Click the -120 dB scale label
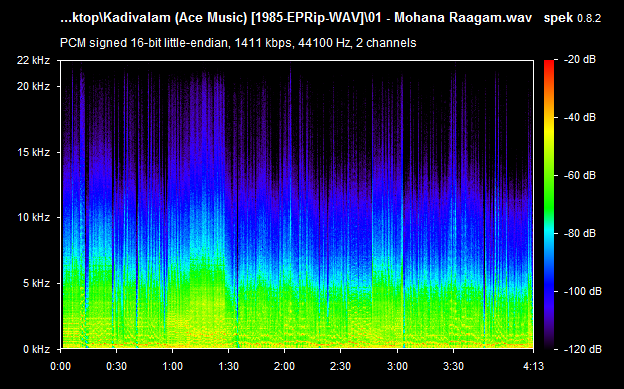This screenshot has width=624, height=389. [583, 349]
